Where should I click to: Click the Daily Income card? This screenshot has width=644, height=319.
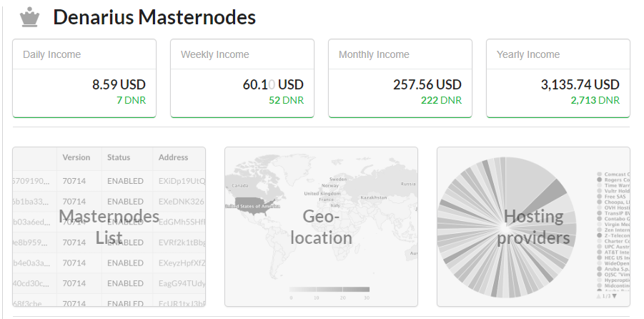click(84, 78)
